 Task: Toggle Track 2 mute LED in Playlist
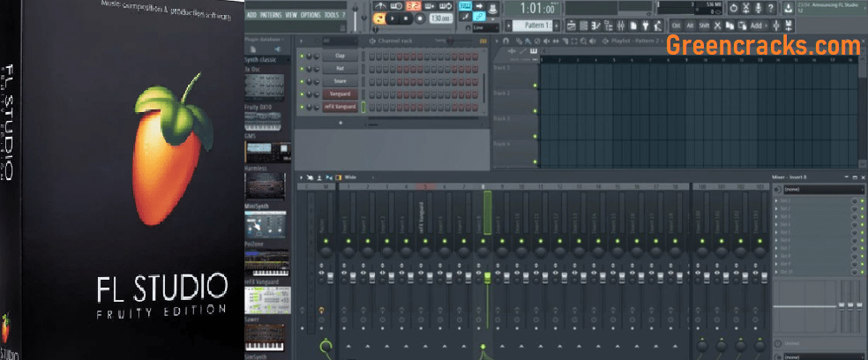tap(535, 111)
